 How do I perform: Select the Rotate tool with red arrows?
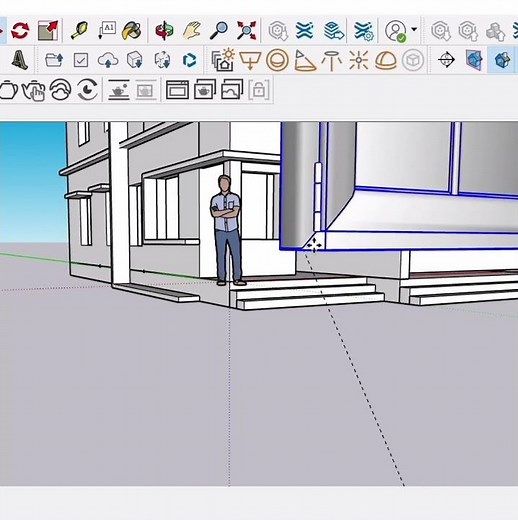tap(20, 31)
